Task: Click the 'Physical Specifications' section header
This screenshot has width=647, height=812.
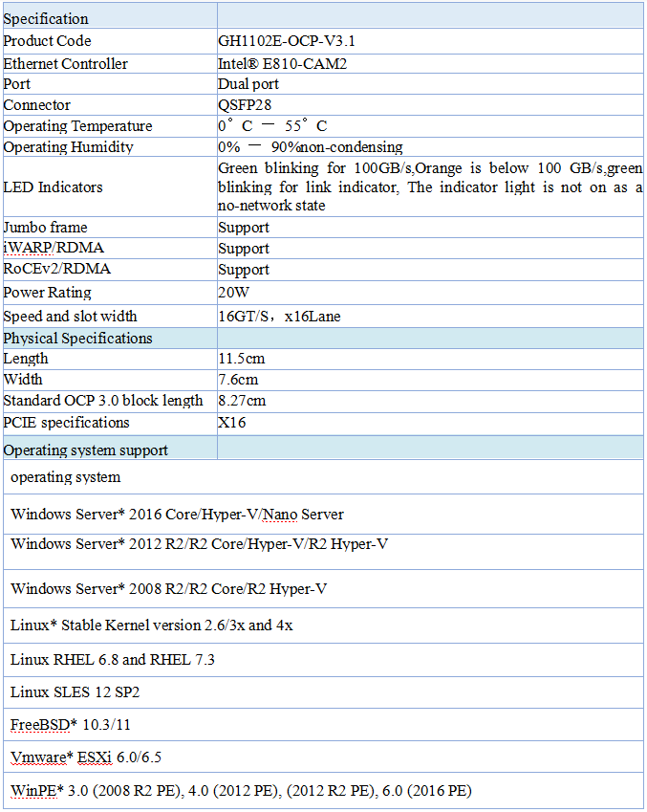Action: coord(78,339)
